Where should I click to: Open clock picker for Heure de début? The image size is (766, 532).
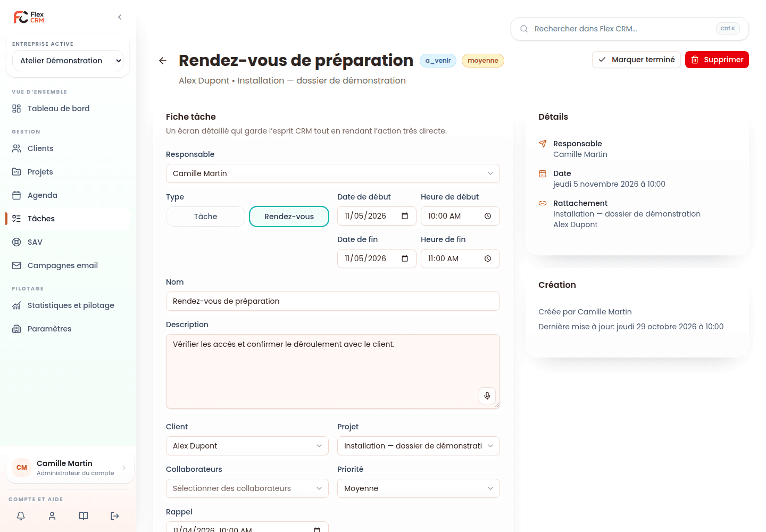tap(488, 216)
